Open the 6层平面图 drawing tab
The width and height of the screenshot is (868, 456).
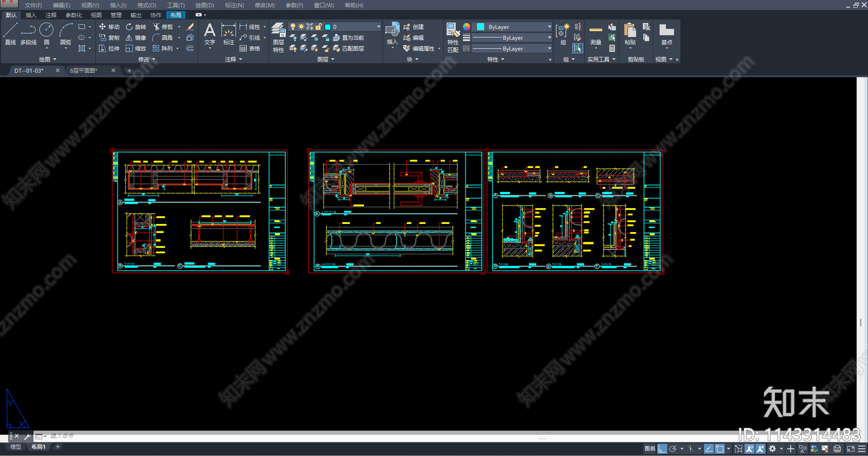(x=84, y=70)
